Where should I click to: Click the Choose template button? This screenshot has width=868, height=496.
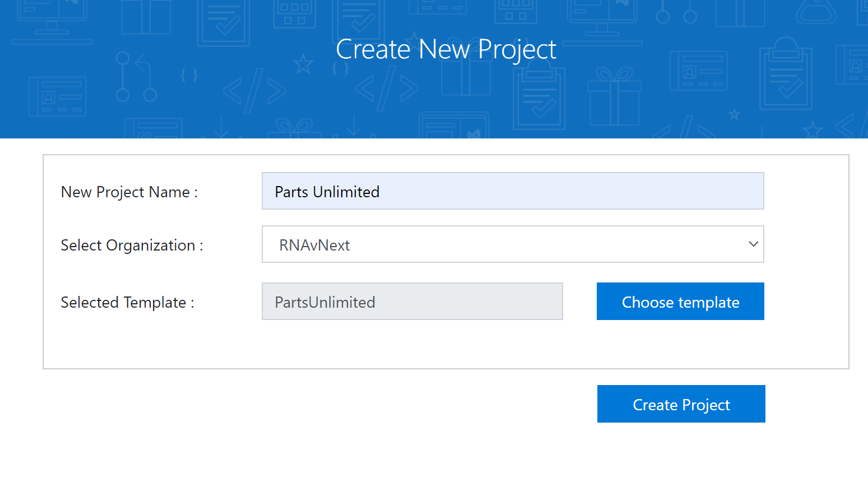[x=680, y=302]
